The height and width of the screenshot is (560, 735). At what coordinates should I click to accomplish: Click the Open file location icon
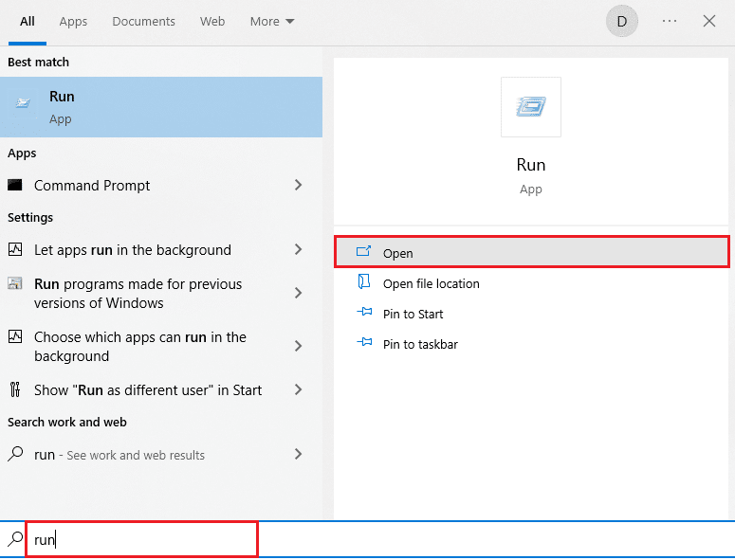click(x=364, y=283)
